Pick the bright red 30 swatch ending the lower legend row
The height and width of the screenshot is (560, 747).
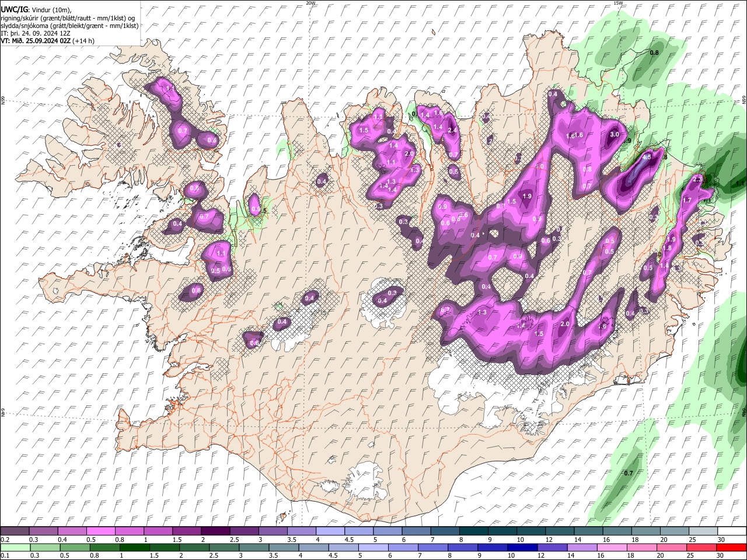tap(731, 548)
